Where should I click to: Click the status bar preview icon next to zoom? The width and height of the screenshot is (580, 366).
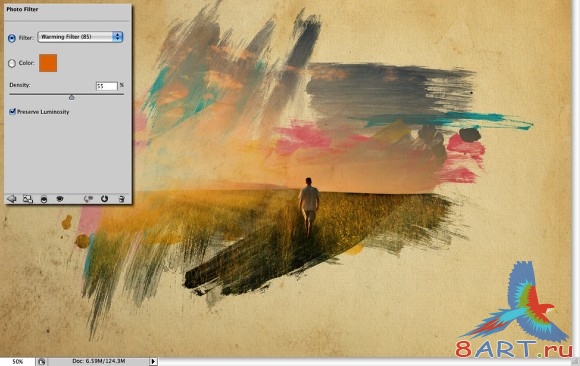click(41, 362)
